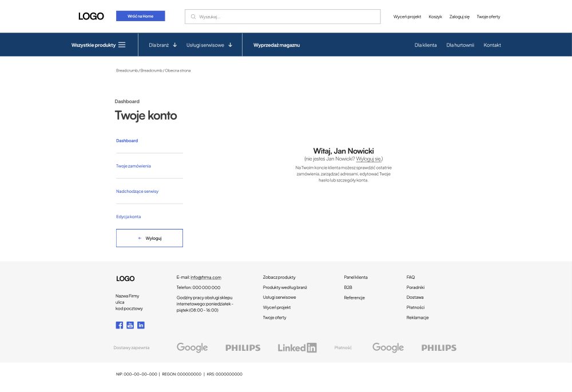
Task: Open Referencje footer link
Action: click(x=354, y=298)
